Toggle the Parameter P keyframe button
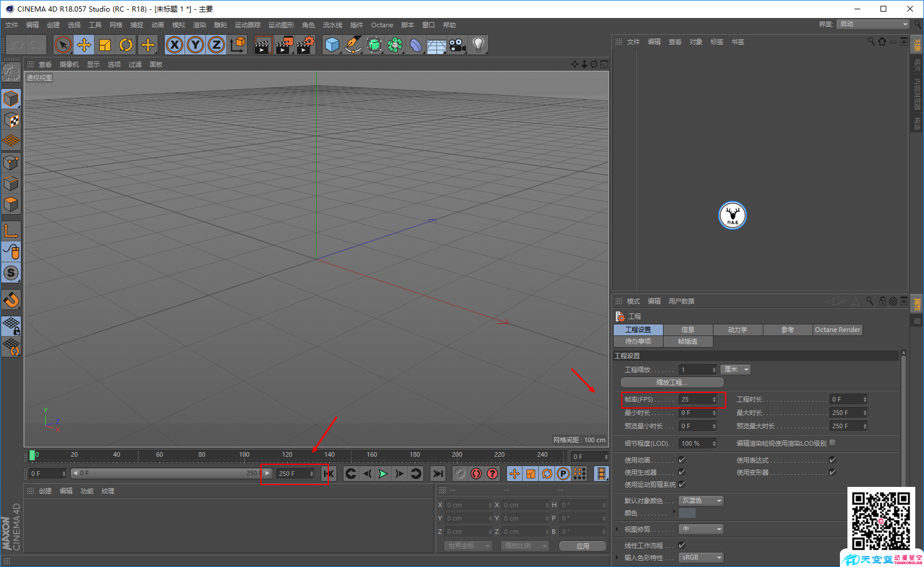This screenshot has width=924, height=567. click(x=563, y=474)
